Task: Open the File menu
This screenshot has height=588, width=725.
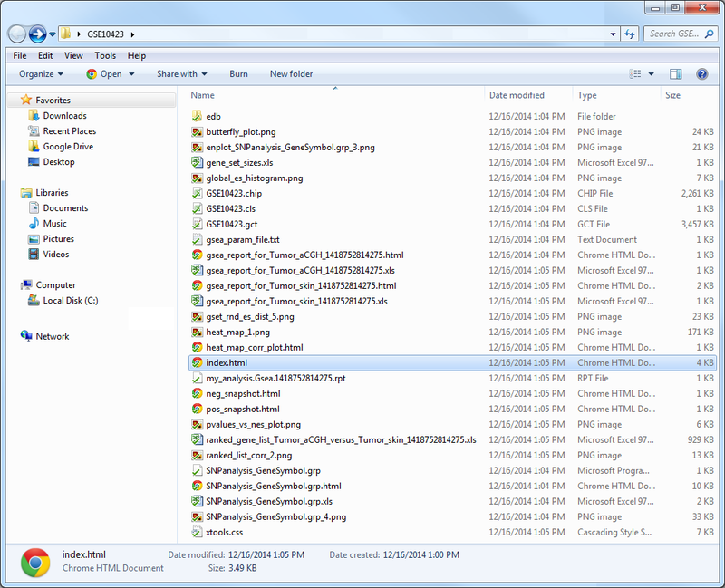Action: (x=20, y=55)
